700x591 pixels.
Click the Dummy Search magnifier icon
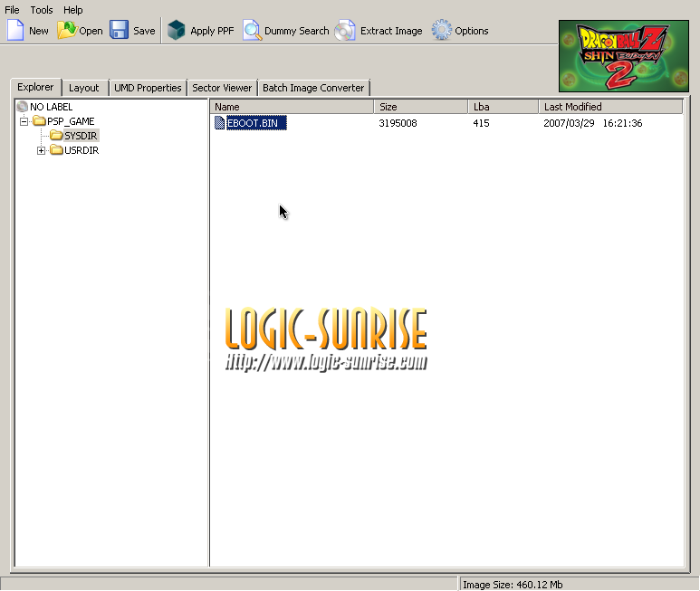(253, 31)
